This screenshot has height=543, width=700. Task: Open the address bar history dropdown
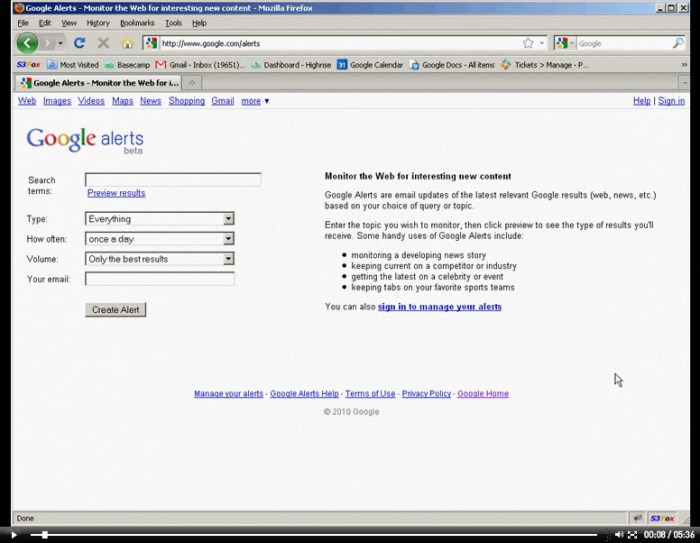[x=542, y=43]
